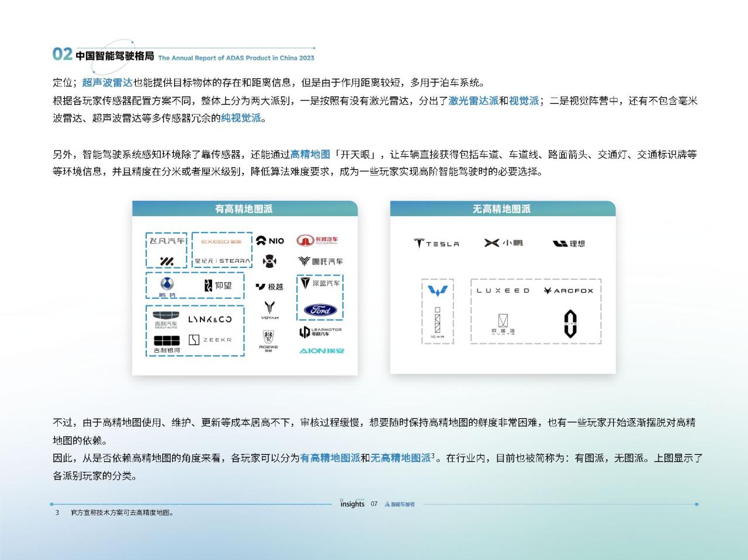This screenshot has width=748, height=560.
Task: Click the 智能车参考 logo in the footer
Action: pos(400,504)
